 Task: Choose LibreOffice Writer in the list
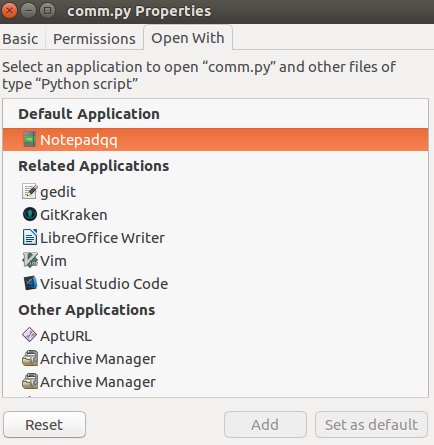215,238
